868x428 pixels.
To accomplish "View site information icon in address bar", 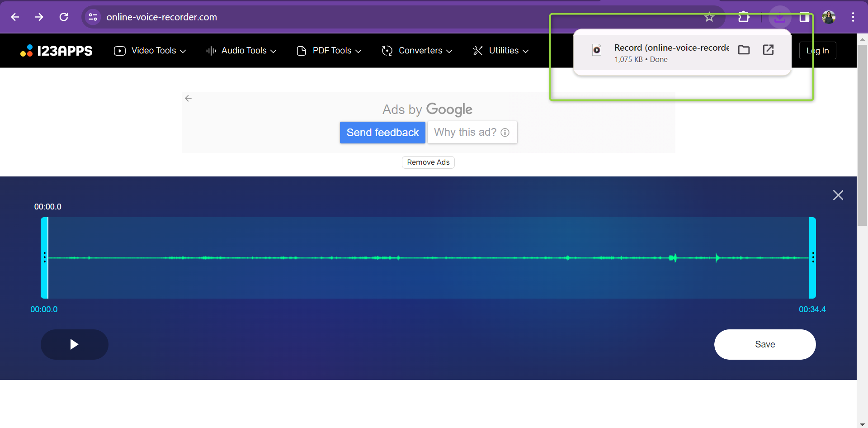I will [93, 17].
